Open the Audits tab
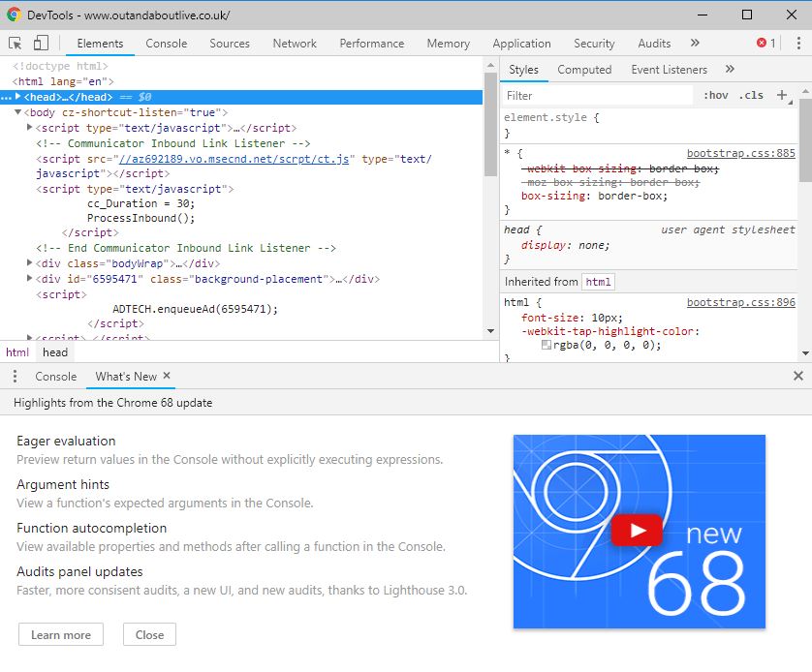This screenshot has height=672, width=812. 654,44
